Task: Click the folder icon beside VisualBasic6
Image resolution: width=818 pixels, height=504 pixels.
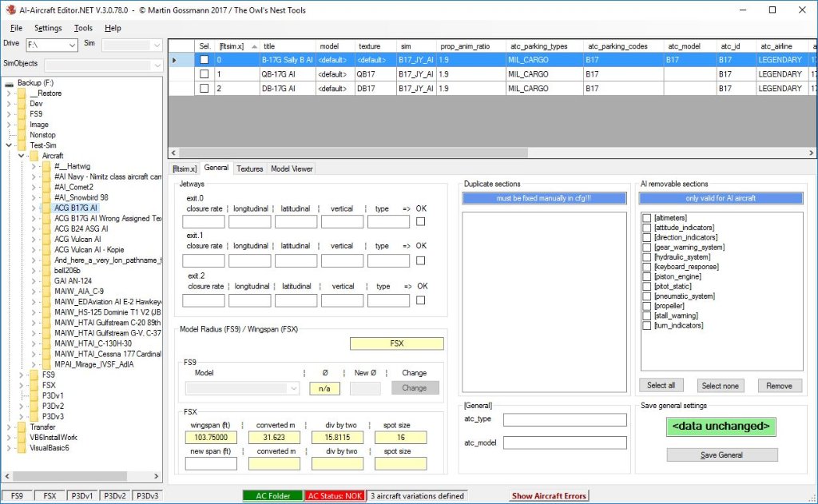Action: 22,447
